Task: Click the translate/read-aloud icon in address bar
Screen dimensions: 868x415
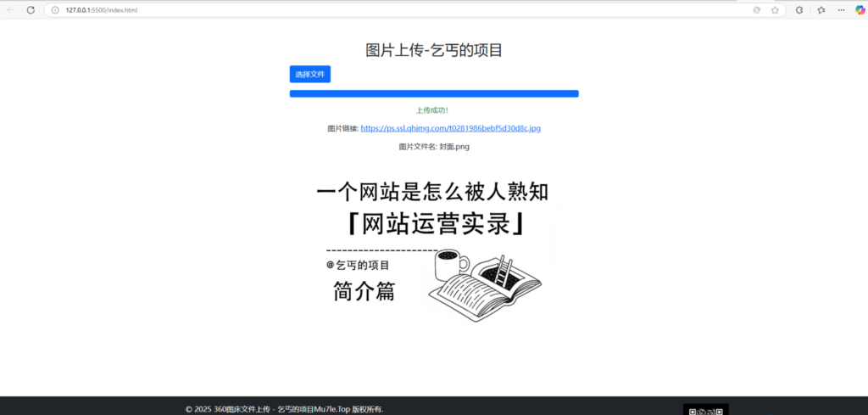Action: 756,10
